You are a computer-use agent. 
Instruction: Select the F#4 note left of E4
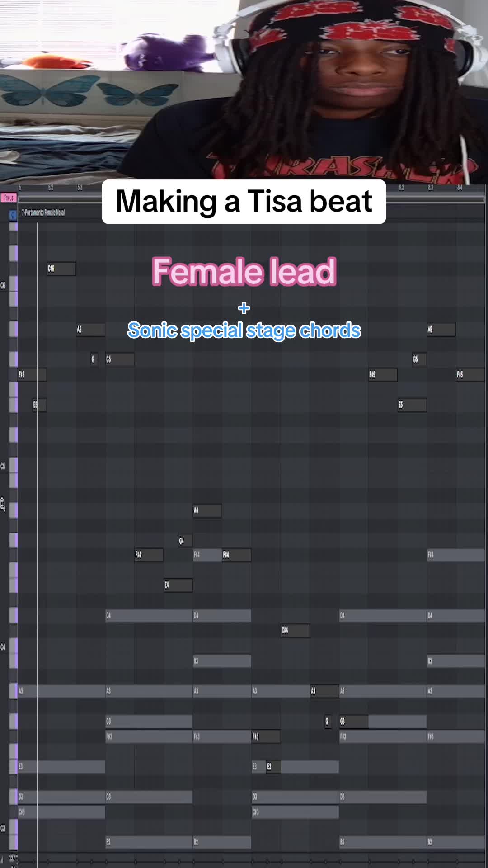point(149,555)
